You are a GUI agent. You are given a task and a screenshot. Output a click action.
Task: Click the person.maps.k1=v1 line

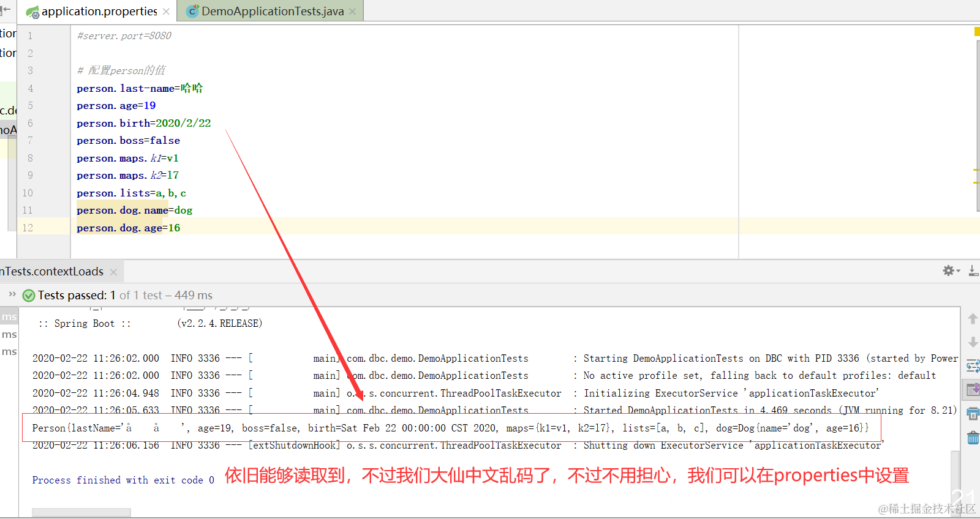coord(127,158)
